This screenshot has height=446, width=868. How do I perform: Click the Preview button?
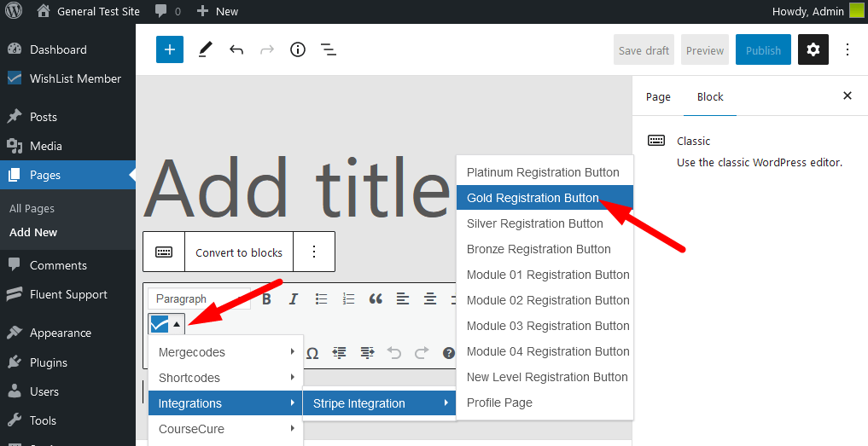tap(705, 50)
